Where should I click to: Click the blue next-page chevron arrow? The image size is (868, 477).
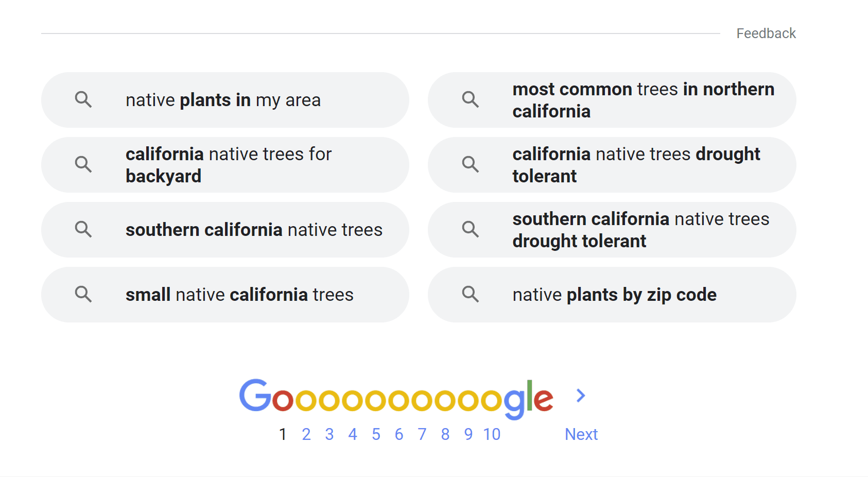click(x=581, y=396)
